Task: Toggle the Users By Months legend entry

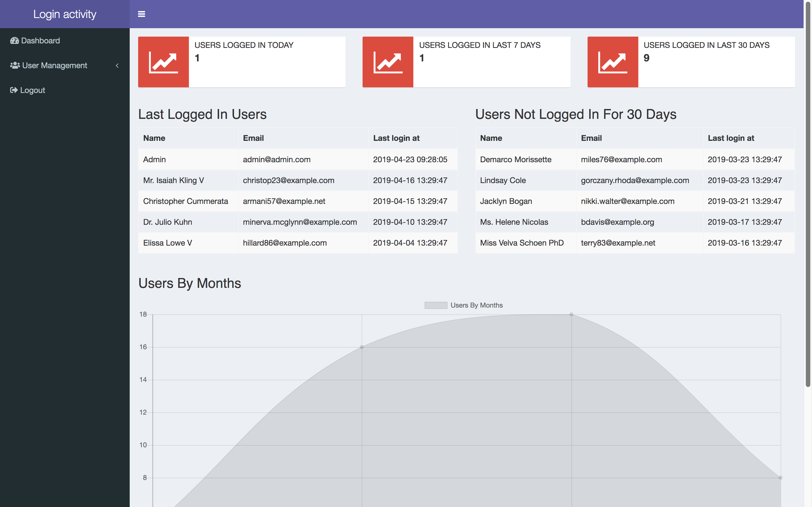Action: (x=464, y=305)
